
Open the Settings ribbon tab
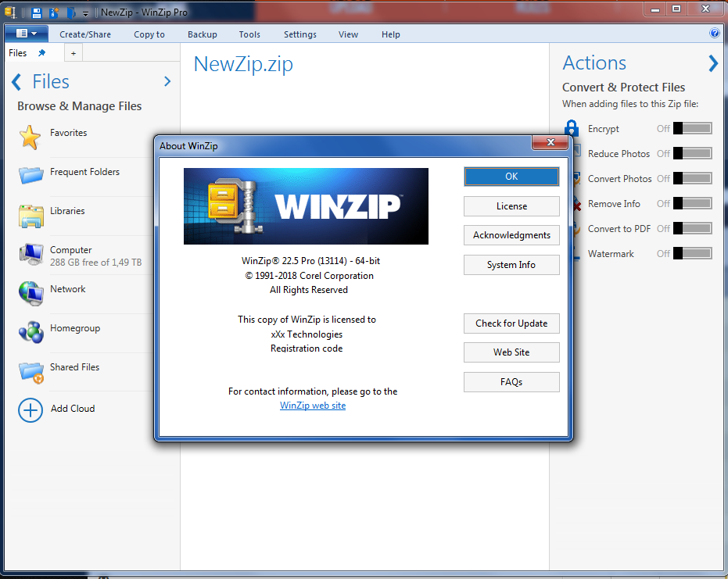tap(300, 34)
